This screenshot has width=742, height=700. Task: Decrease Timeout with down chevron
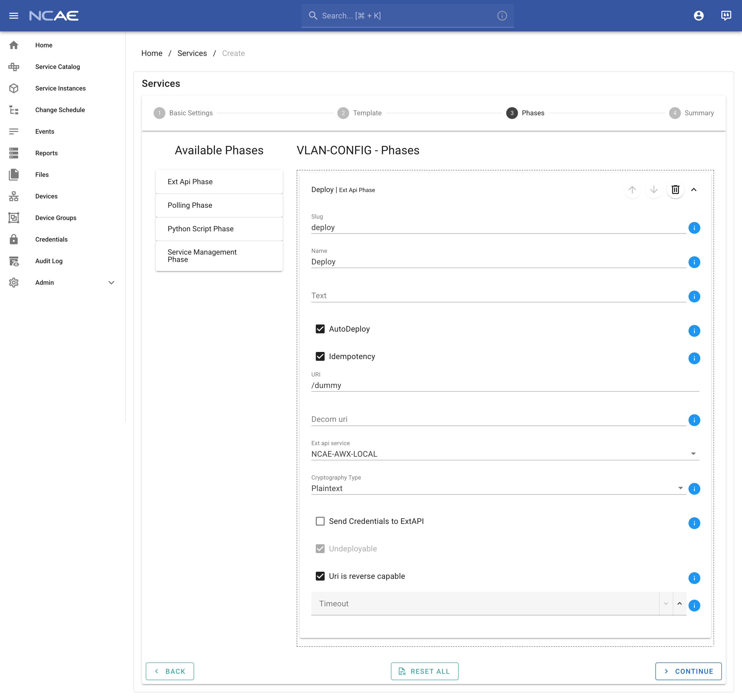pos(666,604)
